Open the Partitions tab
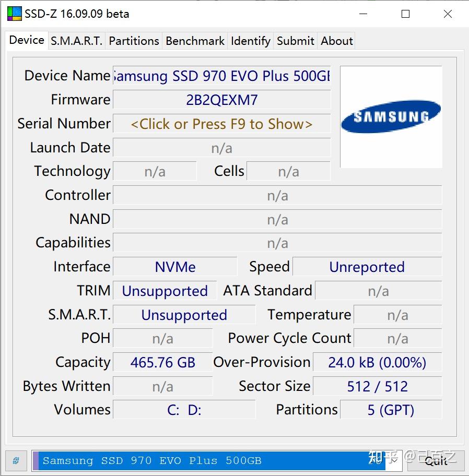The width and height of the screenshot is (469, 476). 134,41
